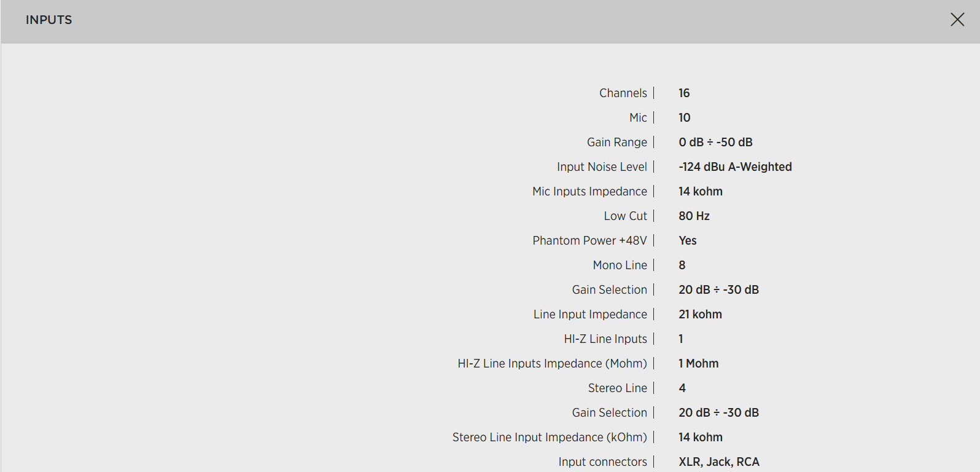Select the Mono Line label
Viewport: 980px width, 472px height.
(620, 265)
